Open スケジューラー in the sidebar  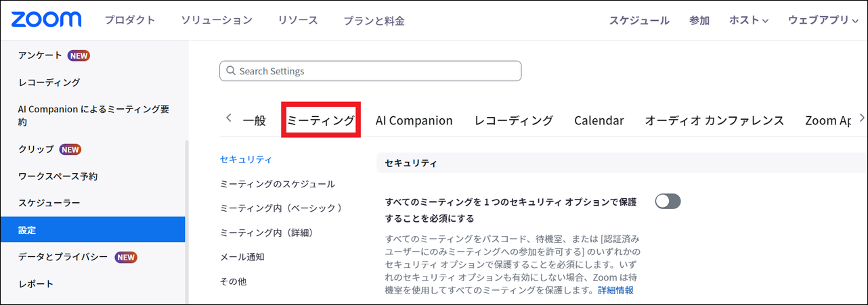[x=49, y=203]
